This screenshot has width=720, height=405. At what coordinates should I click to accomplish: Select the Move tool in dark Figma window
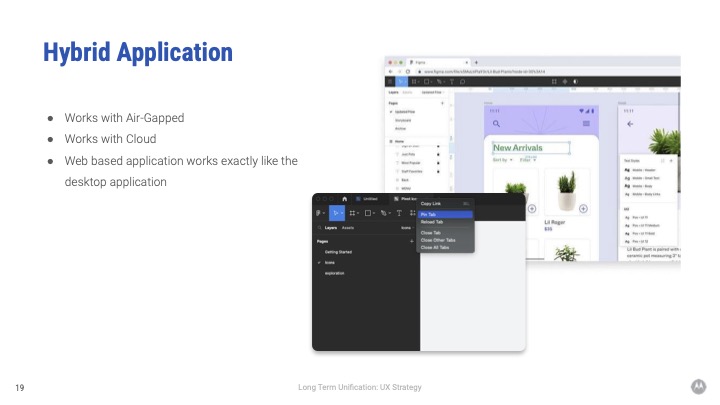pos(337,213)
